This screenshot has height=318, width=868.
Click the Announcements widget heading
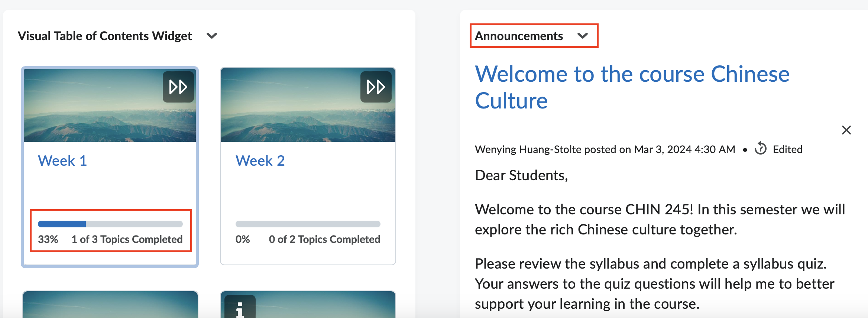(519, 36)
